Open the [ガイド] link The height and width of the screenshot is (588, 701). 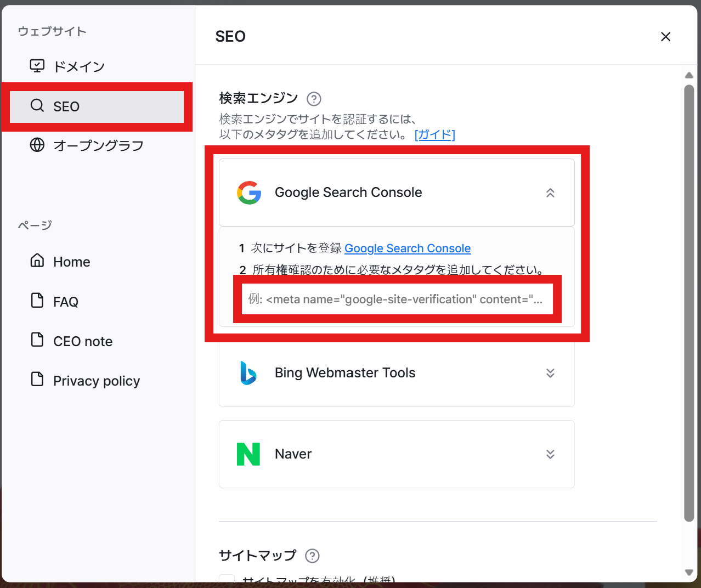point(435,134)
